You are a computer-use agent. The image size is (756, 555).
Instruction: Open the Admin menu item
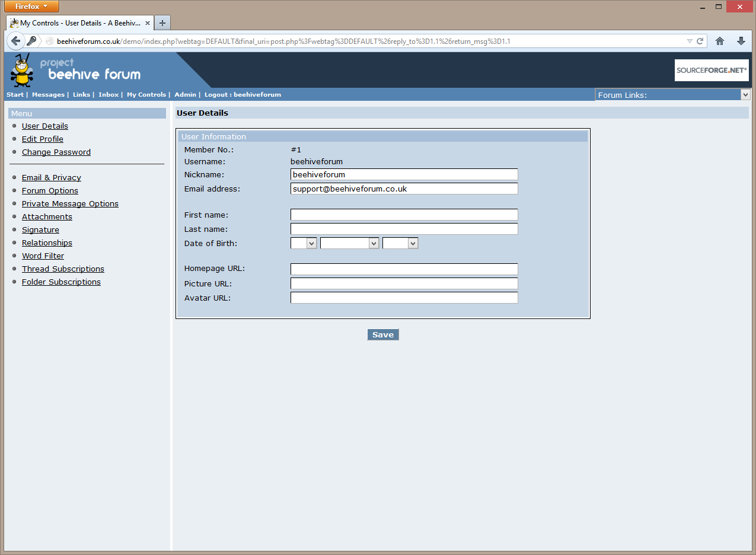pyautogui.click(x=185, y=94)
